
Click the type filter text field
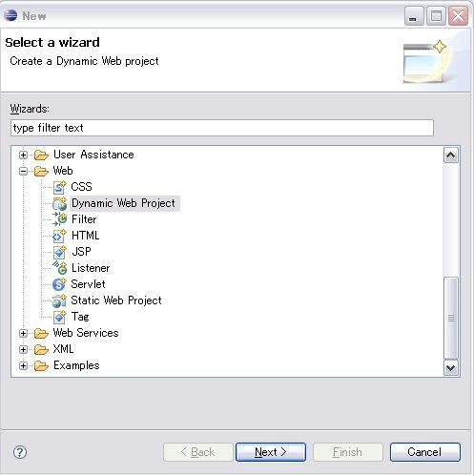click(222, 128)
